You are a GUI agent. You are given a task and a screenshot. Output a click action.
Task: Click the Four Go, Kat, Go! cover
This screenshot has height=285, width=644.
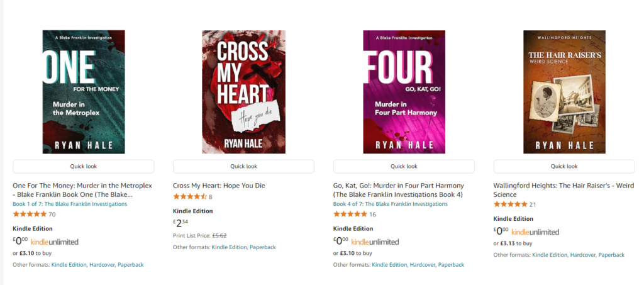404,92
